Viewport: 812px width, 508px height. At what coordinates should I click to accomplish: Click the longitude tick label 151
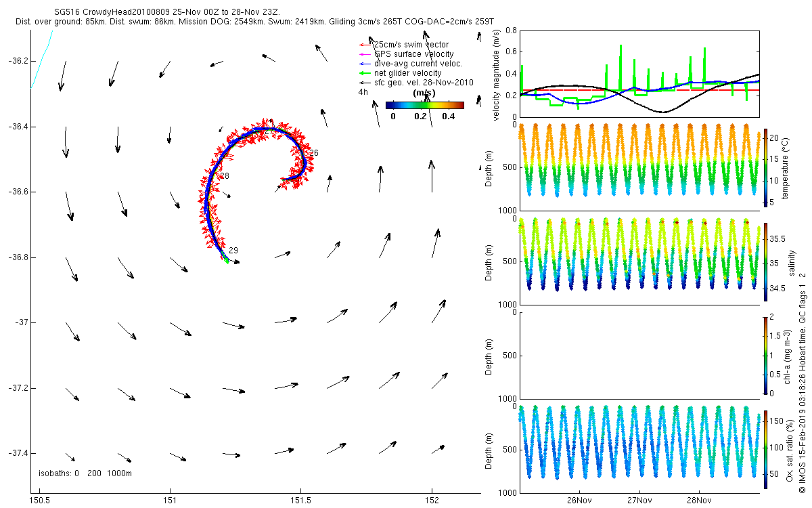click(x=170, y=501)
